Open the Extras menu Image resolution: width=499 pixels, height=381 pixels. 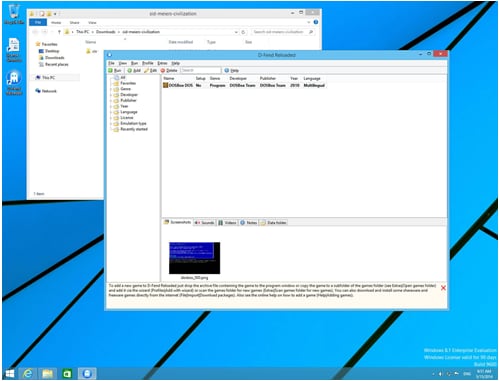pyautogui.click(x=162, y=63)
